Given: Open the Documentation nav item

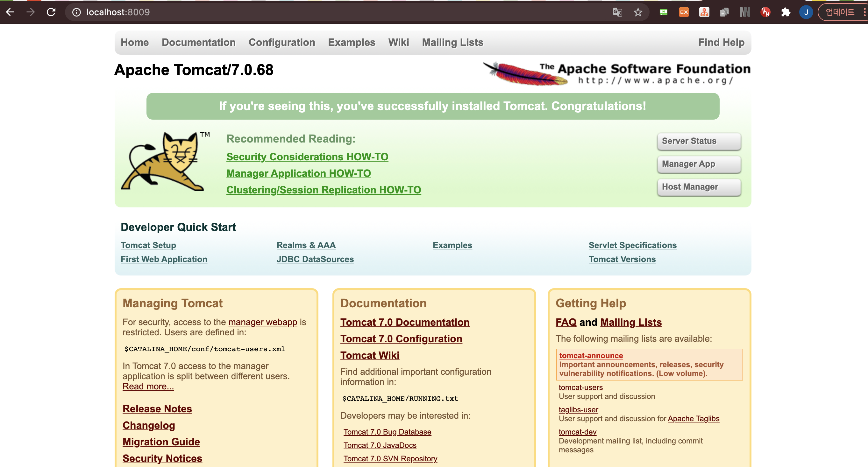Looking at the screenshot, I should point(198,42).
